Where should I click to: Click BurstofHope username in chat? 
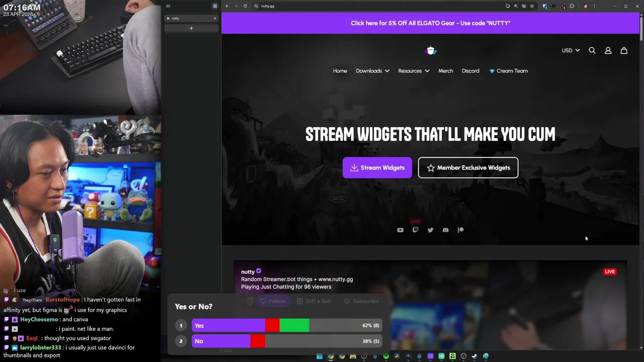(x=63, y=300)
